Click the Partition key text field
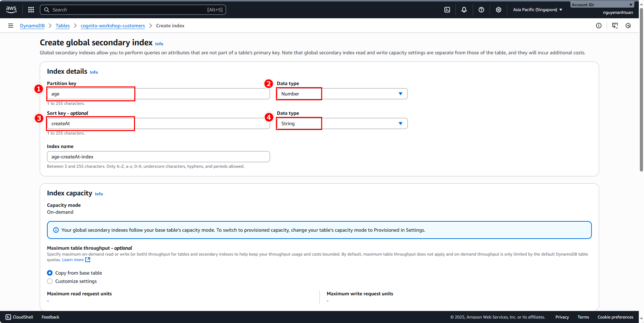644x323 pixels. click(x=158, y=94)
